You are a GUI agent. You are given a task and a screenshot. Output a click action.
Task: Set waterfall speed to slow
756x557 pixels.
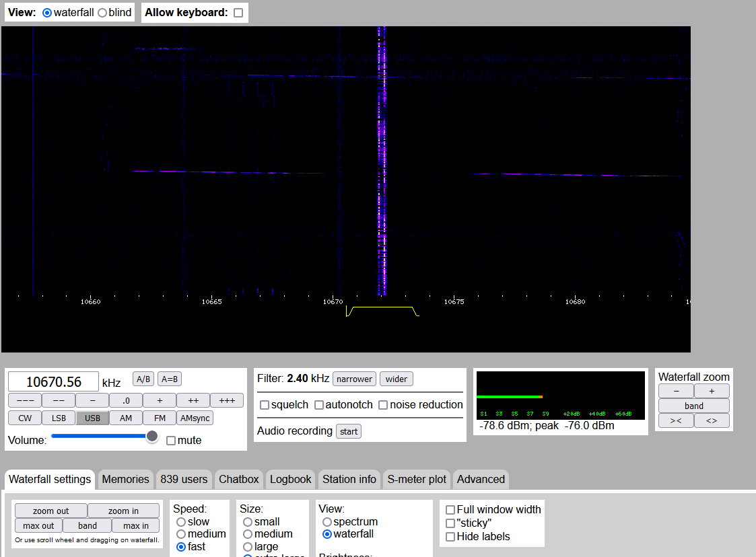[x=181, y=522]
